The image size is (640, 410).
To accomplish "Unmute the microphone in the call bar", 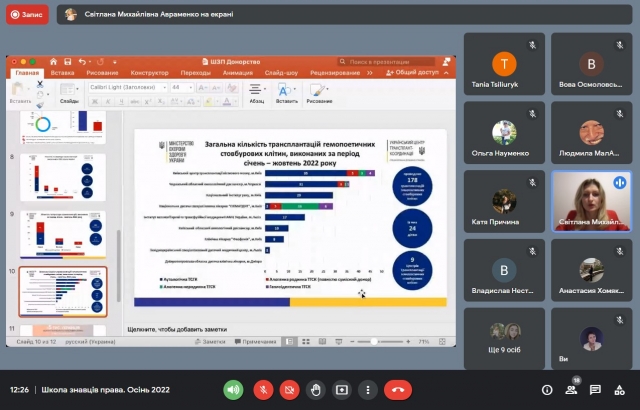I will [x=263, y=390].
